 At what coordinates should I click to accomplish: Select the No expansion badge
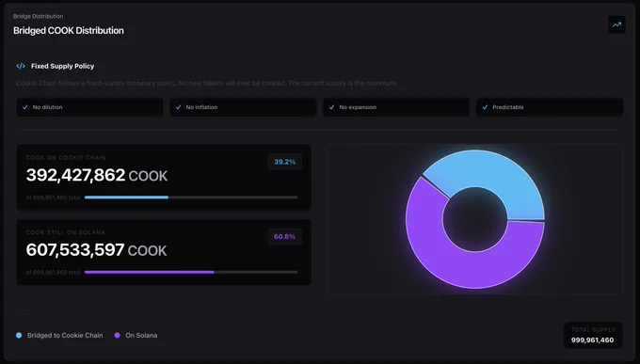click(396, 107)
